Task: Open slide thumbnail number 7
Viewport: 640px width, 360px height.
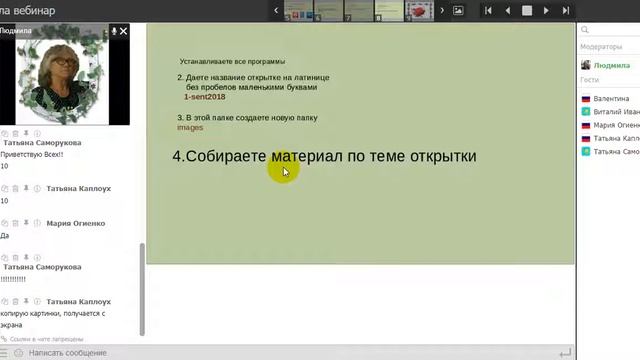Action: click(359, 11)
